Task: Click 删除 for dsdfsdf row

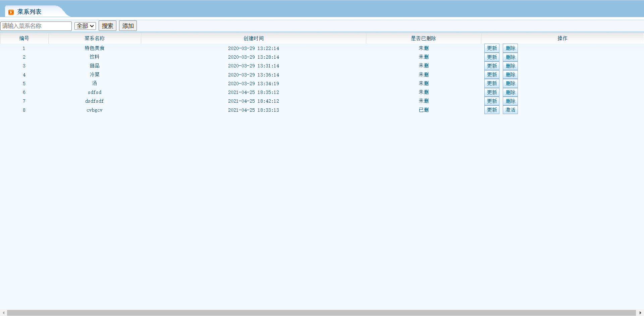Action: tap(510, 101)
